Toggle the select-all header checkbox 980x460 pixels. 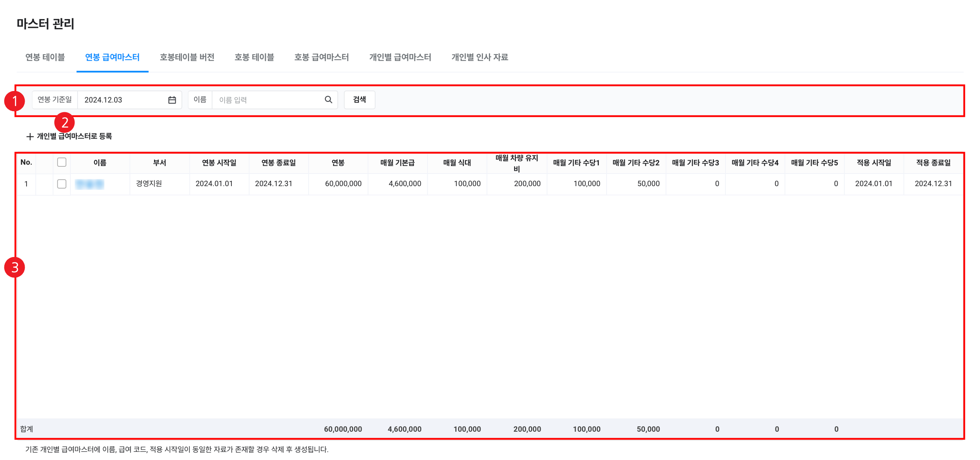click(x=62, y=162)
